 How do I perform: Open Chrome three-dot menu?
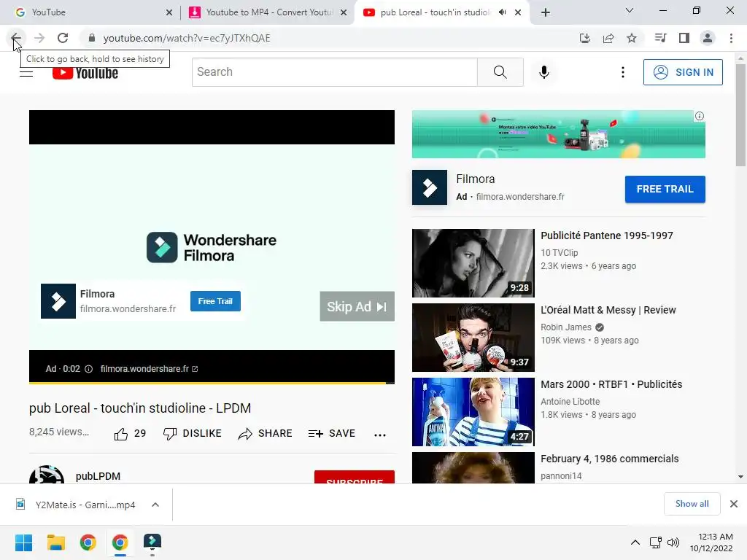tap(731, 38)
